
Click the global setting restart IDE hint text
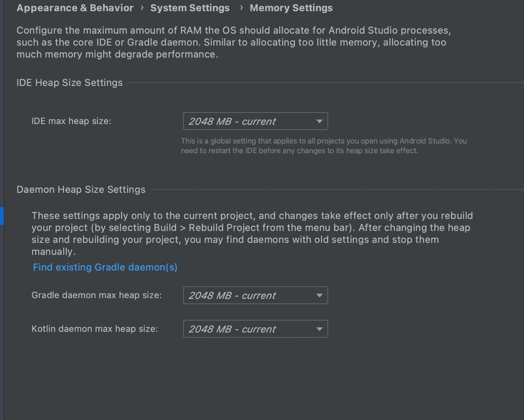(324, 146)
